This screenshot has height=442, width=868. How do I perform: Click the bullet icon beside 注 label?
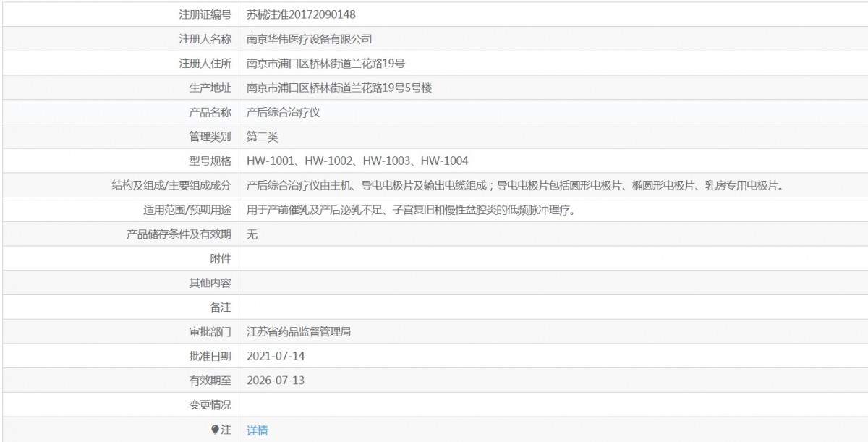pyautogui.click(x=215, y=430)
